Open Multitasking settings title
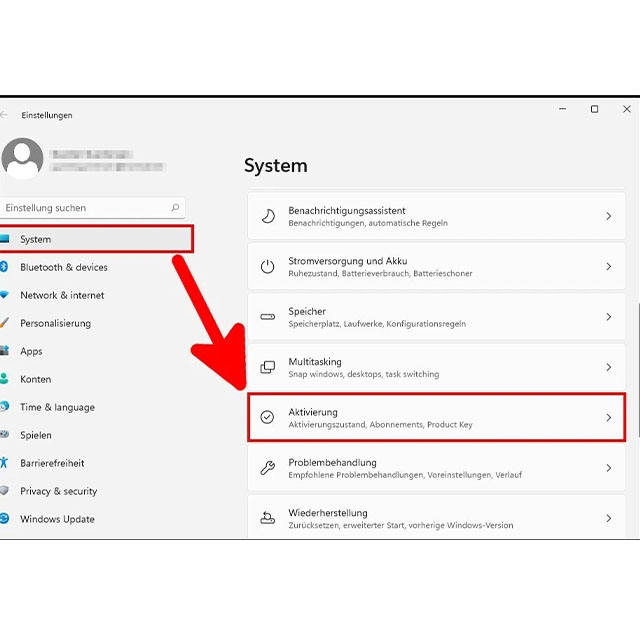This screenshot has height=640, width=640. coord(315,362)
